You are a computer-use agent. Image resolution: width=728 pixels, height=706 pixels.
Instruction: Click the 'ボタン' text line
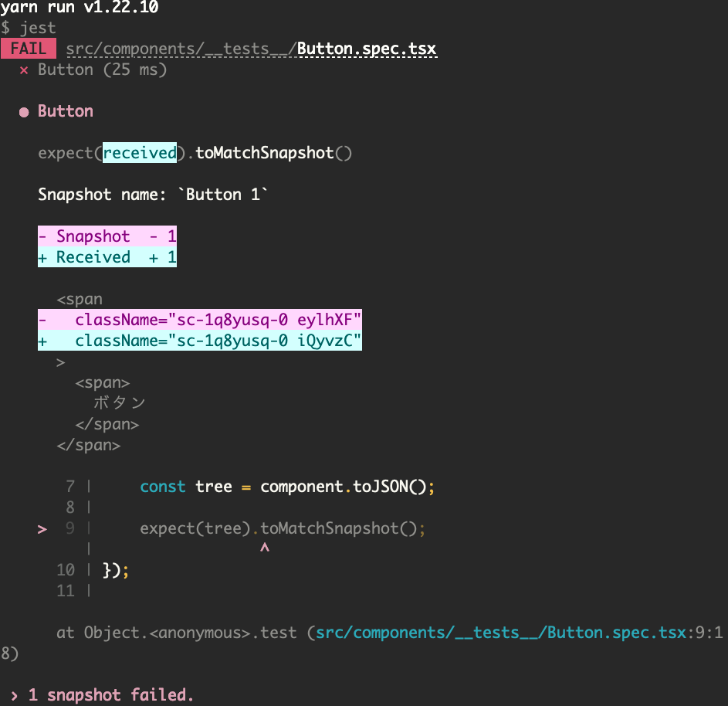(x=120, y=403)
